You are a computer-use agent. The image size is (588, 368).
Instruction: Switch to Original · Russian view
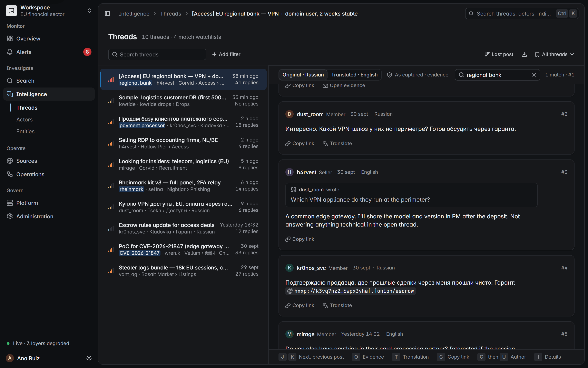click(x=303, y=75)
